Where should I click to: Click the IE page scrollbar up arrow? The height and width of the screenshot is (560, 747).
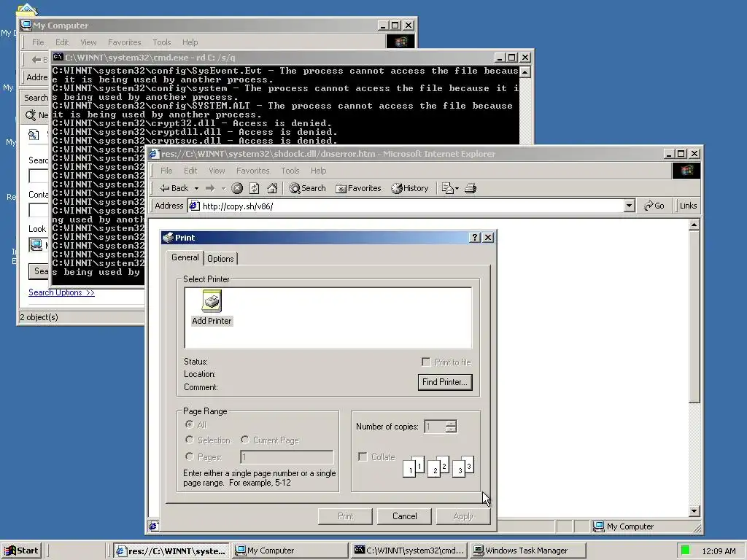(694, 225)
